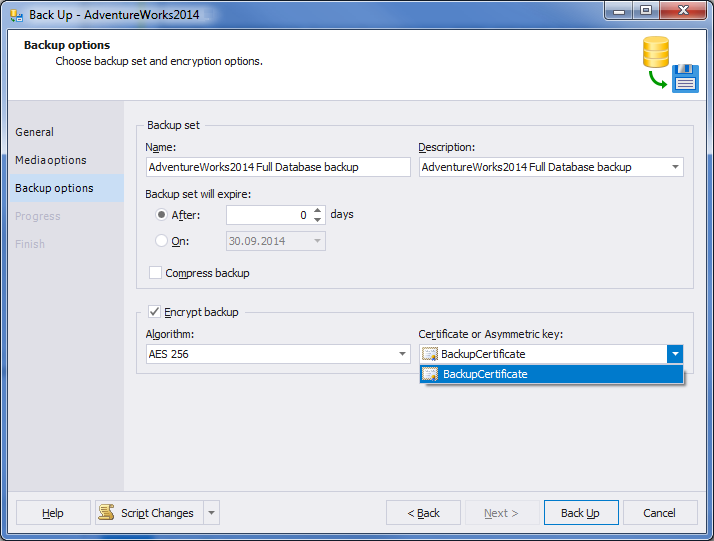Click the disabled Next > button

[x=501, y=513]
